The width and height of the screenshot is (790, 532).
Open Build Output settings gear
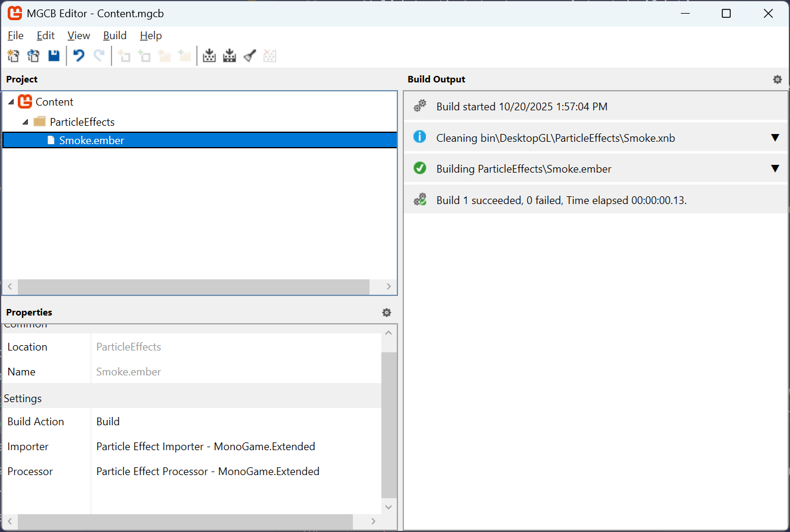coord(778,79)
